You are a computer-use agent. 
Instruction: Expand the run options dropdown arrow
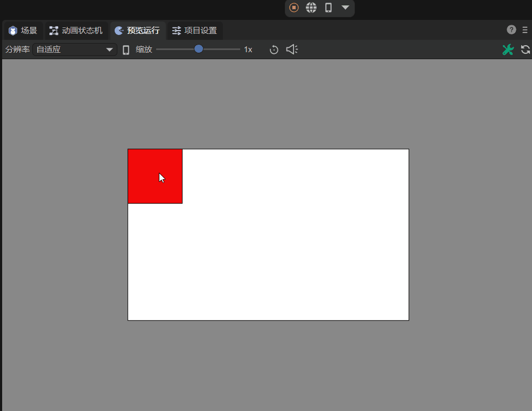pos(345,8)
